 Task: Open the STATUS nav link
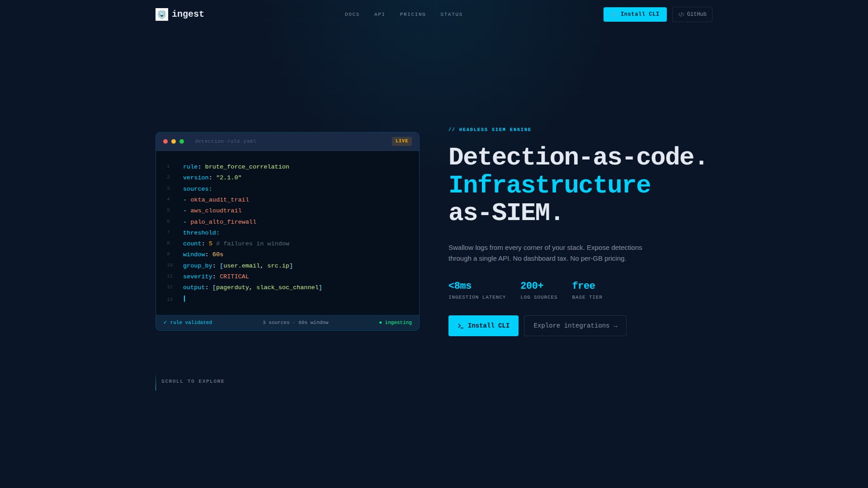(x=452, y=14)
